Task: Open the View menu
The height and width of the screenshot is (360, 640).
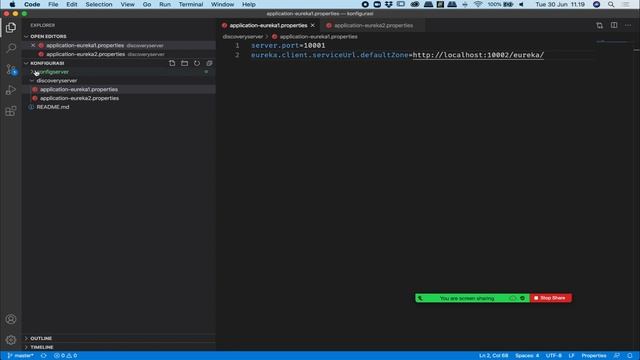Action: click(127, 4)
